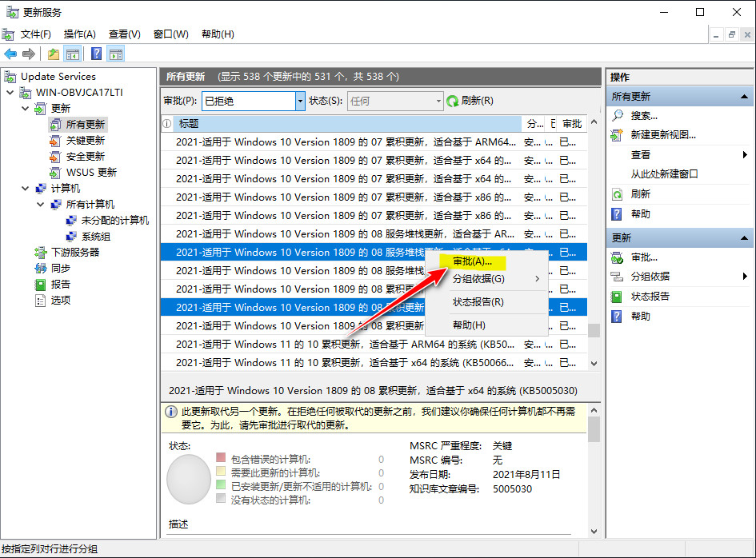The image size is (756, 558).
Task: Open 下游服务器 node in the tree
Action: pyautogui.click(x=74, y=253)
